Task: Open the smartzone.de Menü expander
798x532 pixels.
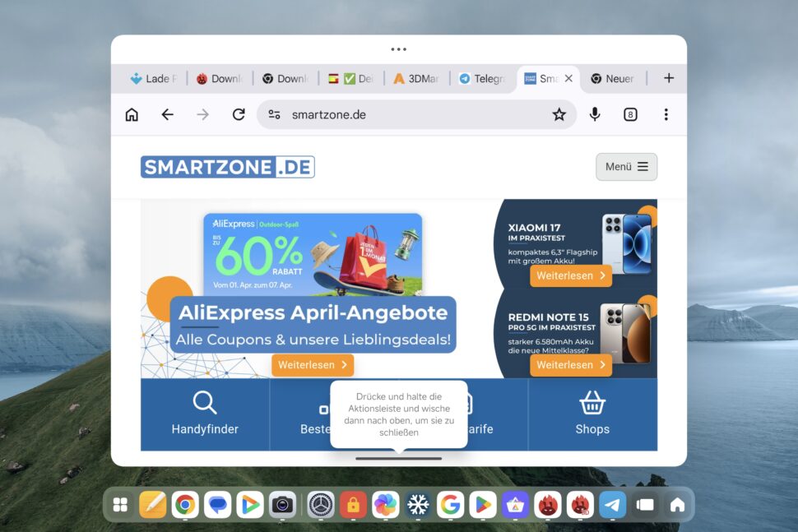Action: pyautogui.click(x=626, y=166)
